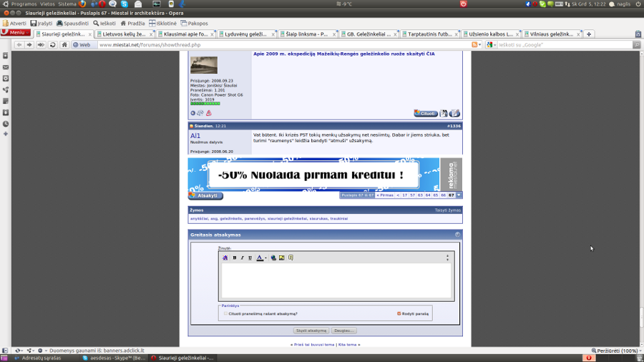
Task: Open the red Opera Meniu dropdown
Action: coord(16,33)
